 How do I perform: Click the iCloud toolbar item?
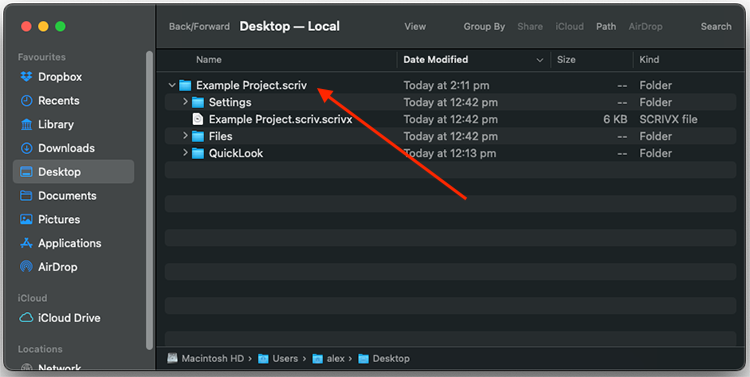[569, 27]
